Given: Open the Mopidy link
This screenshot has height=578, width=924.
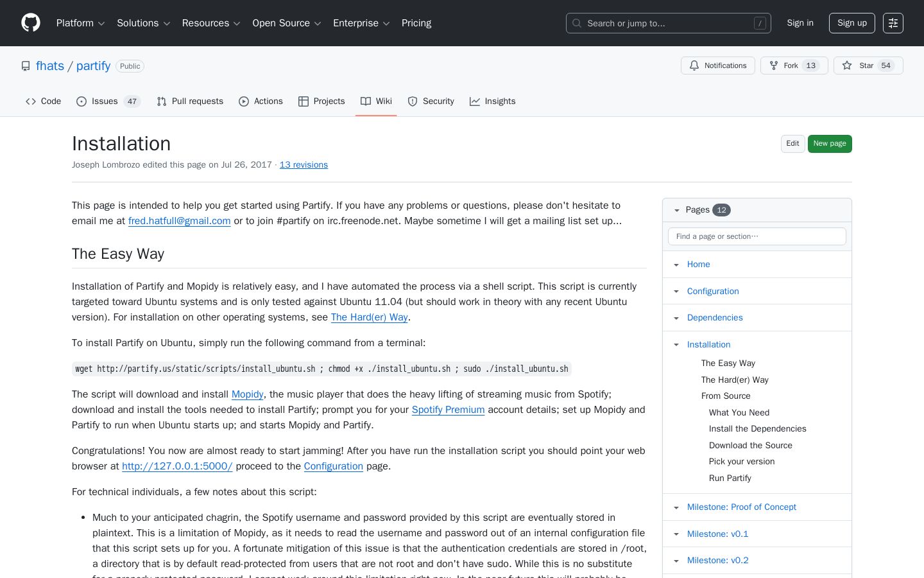Looking at the screenshot, I should pyautogui.click(x=248, y=394).
